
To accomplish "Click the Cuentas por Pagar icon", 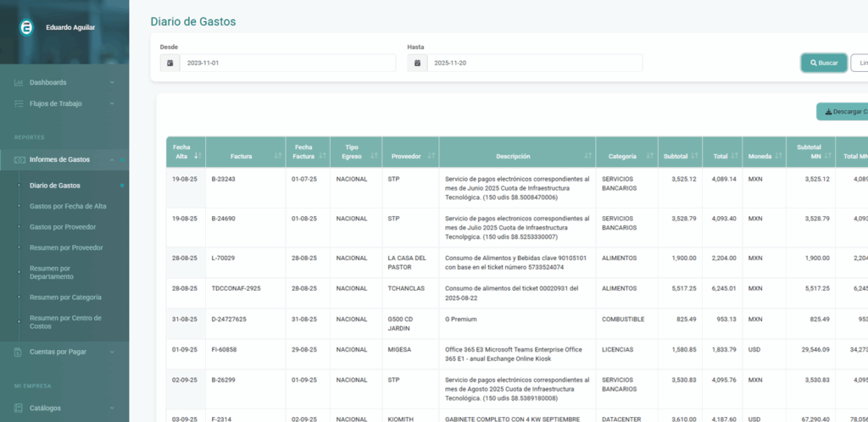I will (19, 352).
